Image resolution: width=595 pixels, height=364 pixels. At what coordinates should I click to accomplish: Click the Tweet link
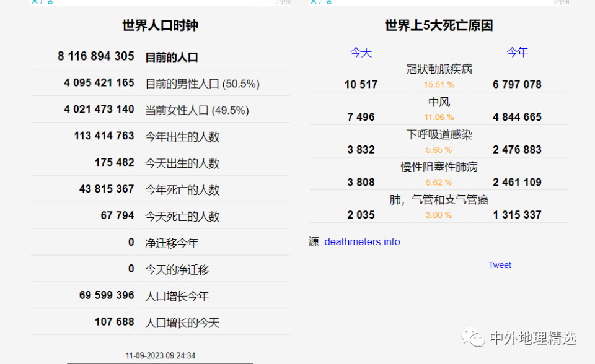pos(500,265)
